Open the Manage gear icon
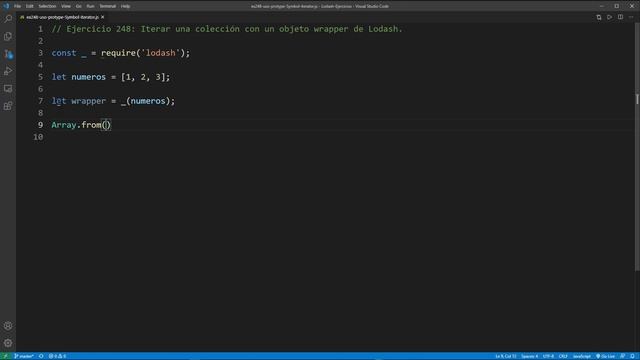The image size is (640, 360). (x=8, y=343)
